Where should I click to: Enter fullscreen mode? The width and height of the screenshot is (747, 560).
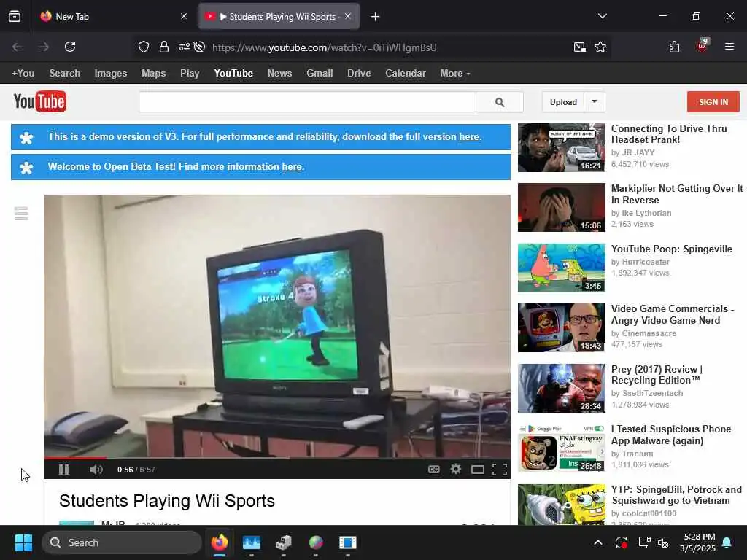499,470
